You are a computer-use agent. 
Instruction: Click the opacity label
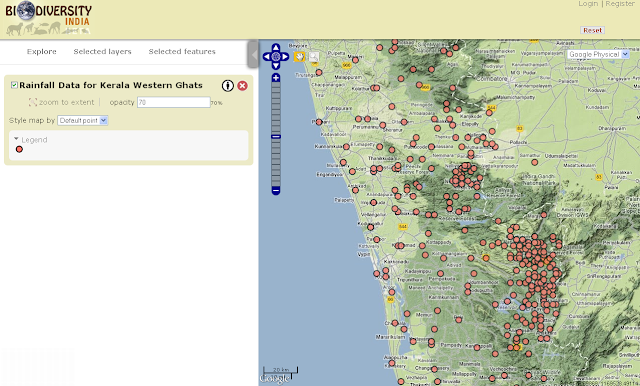[122, 102]
